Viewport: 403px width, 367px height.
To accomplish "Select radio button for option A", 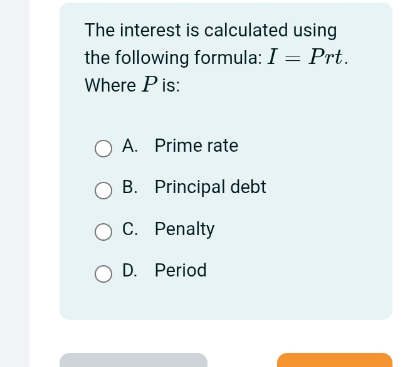I will pyautogui.click(x=103, y=148).
